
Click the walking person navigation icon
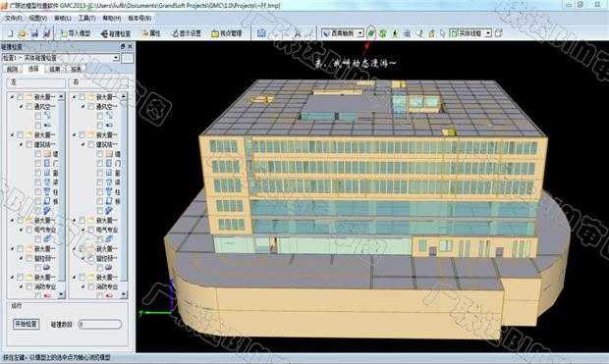395,33
